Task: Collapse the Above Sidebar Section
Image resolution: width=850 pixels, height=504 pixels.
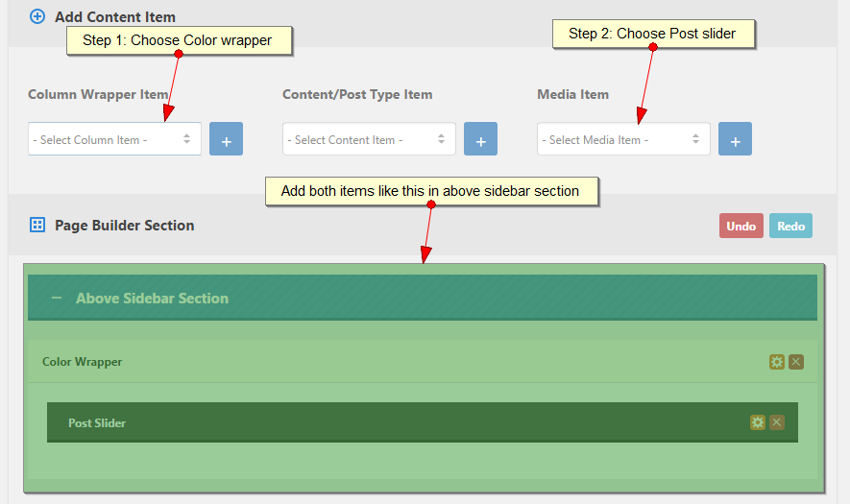Action: (x=57, y=299)
